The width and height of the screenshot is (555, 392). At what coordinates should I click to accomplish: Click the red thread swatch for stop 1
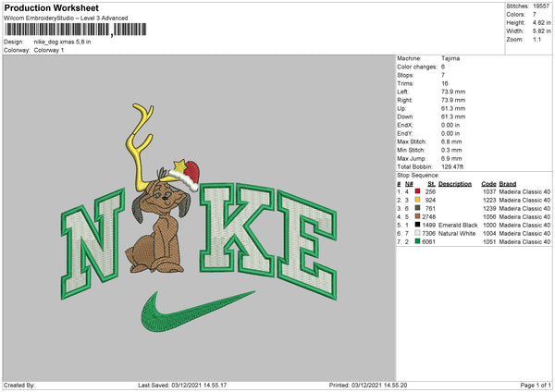(x=418, y=191)
